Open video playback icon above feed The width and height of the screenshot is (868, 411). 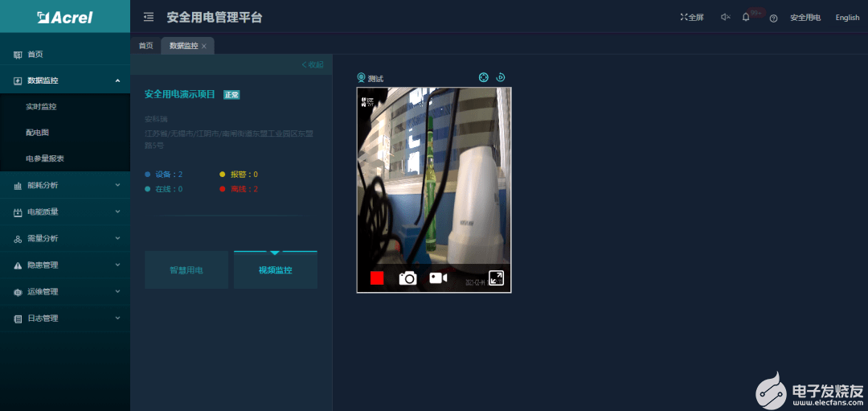tap(501, 77)
